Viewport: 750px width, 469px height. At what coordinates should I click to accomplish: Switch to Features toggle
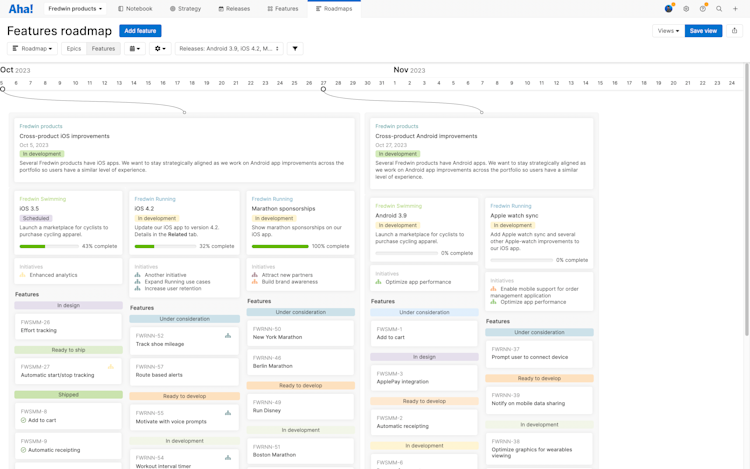tap(103, 48)
